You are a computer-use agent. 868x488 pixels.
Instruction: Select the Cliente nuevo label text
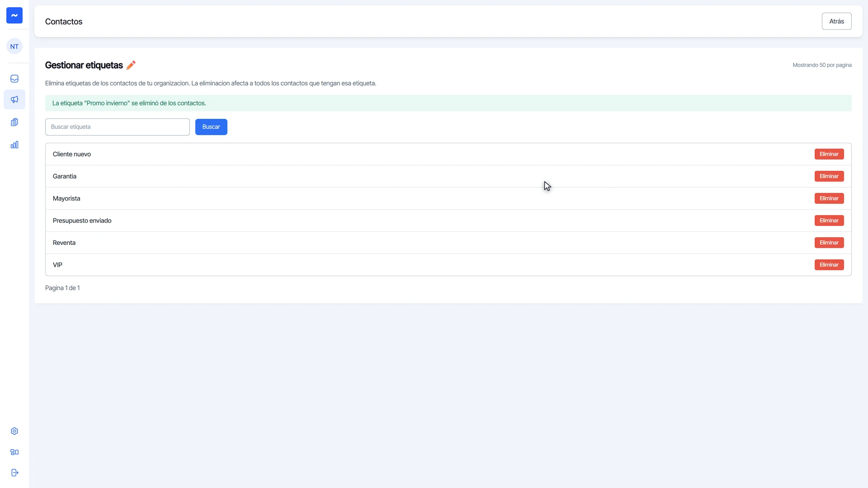[x=72, y=154]
